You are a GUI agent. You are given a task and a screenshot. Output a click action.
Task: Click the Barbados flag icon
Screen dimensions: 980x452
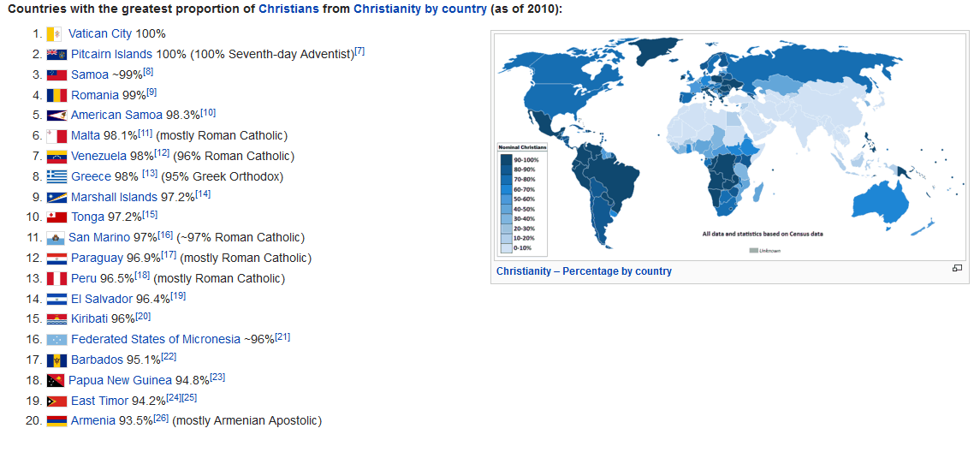(57, 360)
